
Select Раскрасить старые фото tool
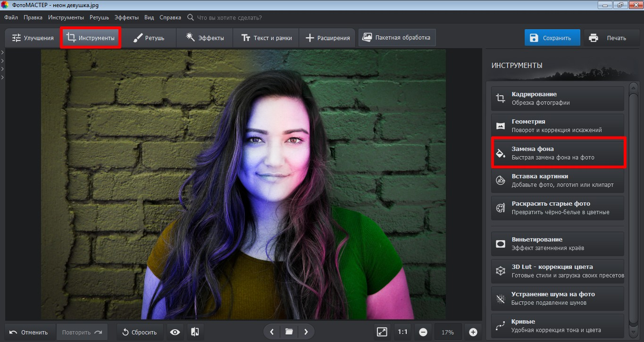[x=557, y=208]
